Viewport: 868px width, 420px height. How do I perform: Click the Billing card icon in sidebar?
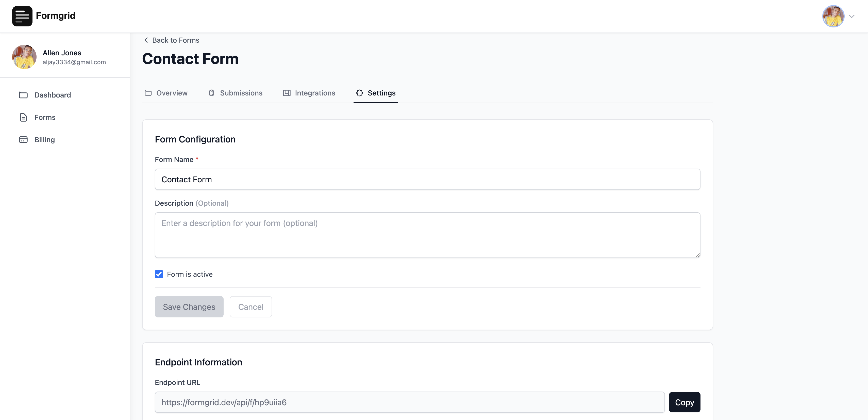coord(23,140)
